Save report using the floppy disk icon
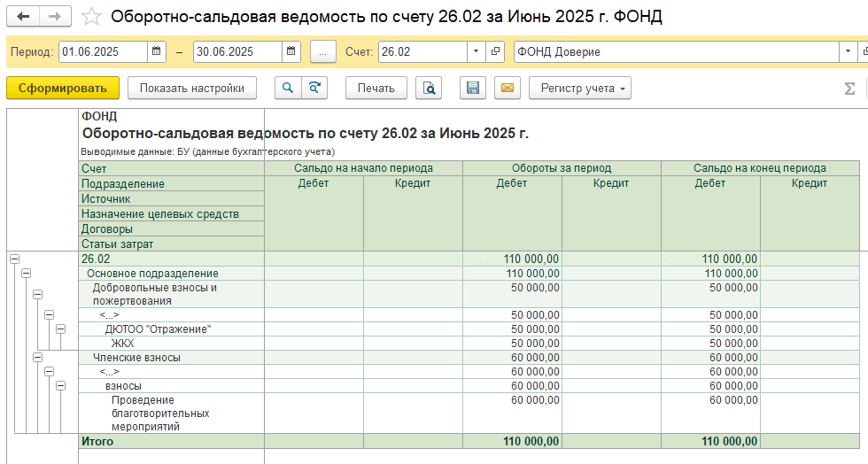868x464 pixels. coord(473,88)
